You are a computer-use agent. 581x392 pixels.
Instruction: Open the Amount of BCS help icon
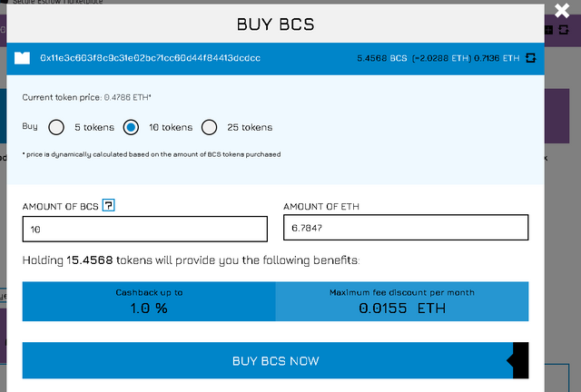click(x=109, y=205)
